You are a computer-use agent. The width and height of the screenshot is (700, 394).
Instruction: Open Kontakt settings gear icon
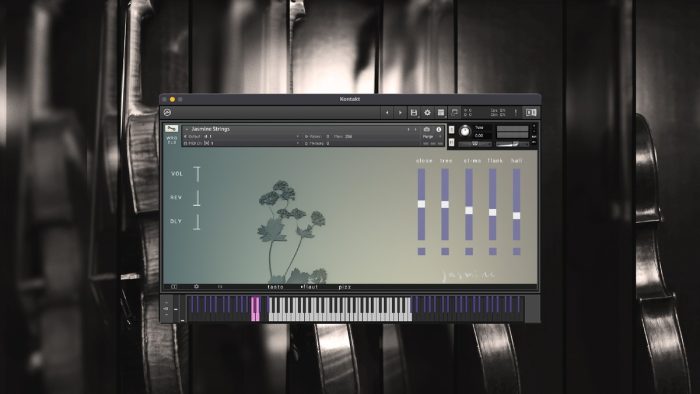point(427,113)
